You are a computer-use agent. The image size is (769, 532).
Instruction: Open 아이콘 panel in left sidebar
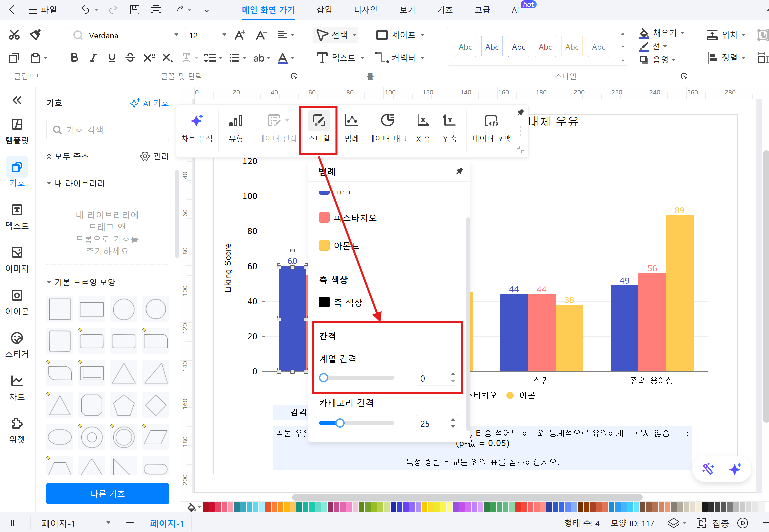click(17, 302)
